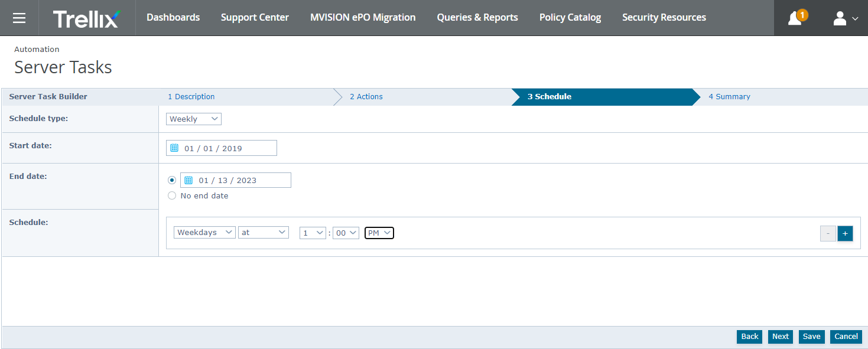This screenshot has width=868, height=349.
Task: Cancel the server task builder
Action: click(846, 337)
